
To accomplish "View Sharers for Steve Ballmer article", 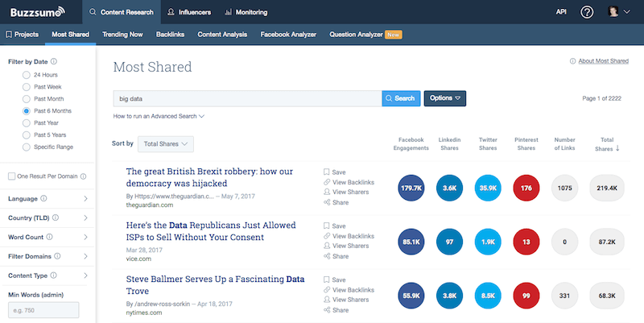I will pyautogui.click(x=349, y=300).
